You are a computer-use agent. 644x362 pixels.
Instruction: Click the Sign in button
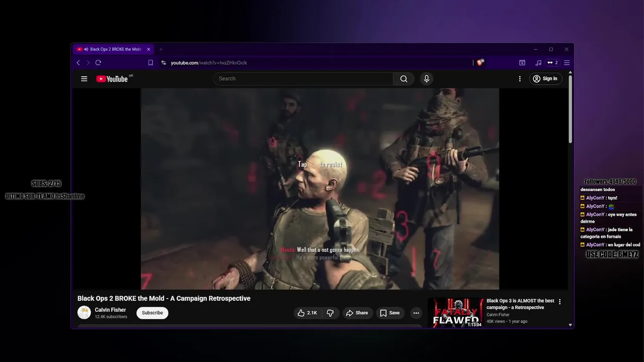[545, 78]
